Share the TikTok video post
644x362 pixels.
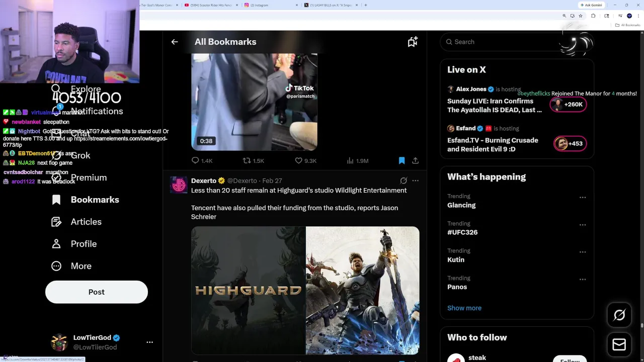pos(415,160)
